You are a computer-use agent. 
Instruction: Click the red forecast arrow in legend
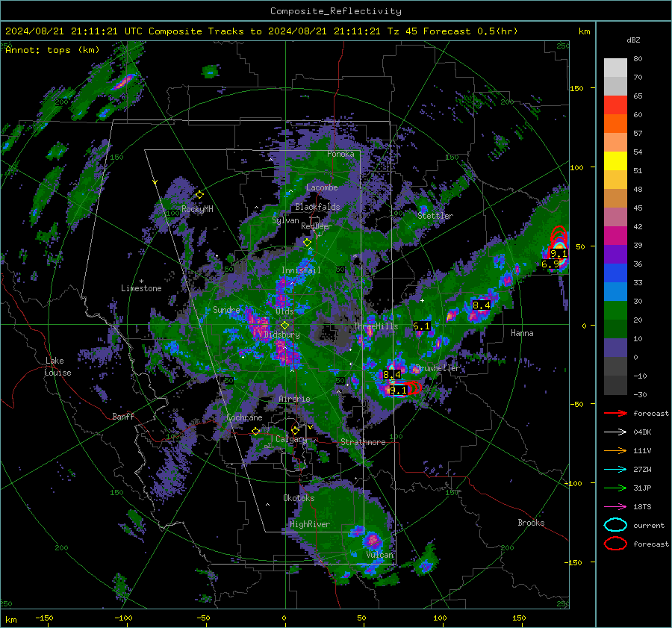[x=615, y=413]
